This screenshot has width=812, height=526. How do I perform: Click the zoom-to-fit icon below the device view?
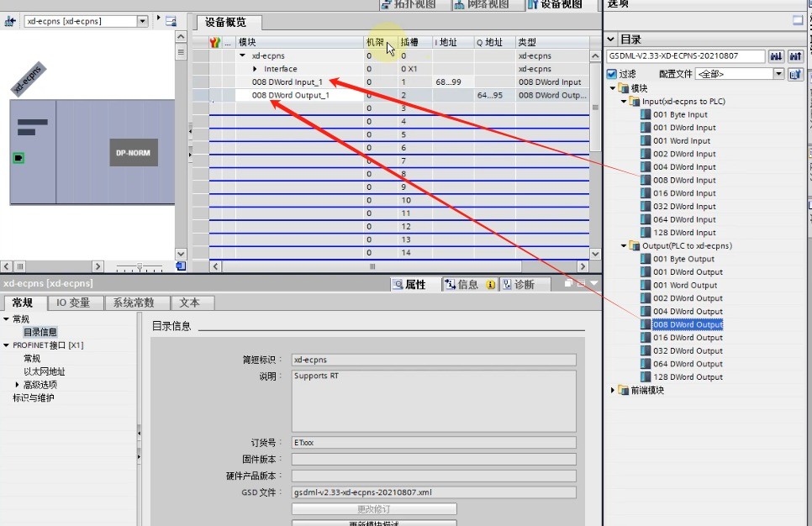pyautogui.click(x=181, y=266)
